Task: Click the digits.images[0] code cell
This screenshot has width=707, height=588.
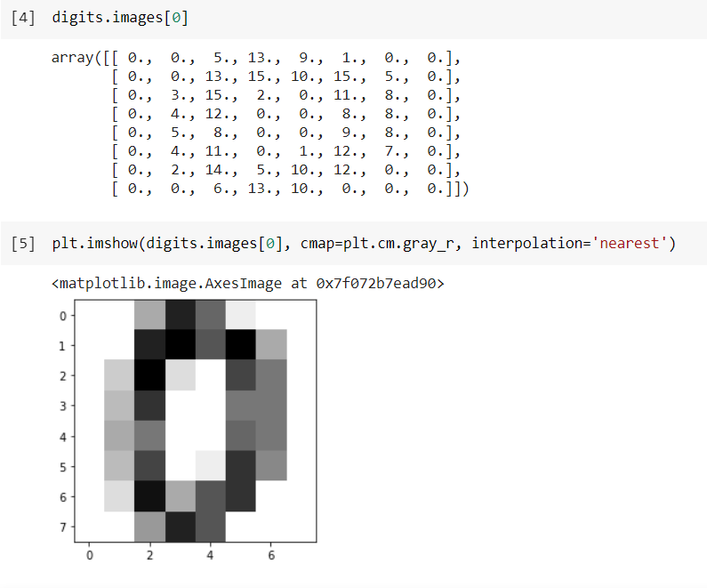Action: tap(354, 18)
